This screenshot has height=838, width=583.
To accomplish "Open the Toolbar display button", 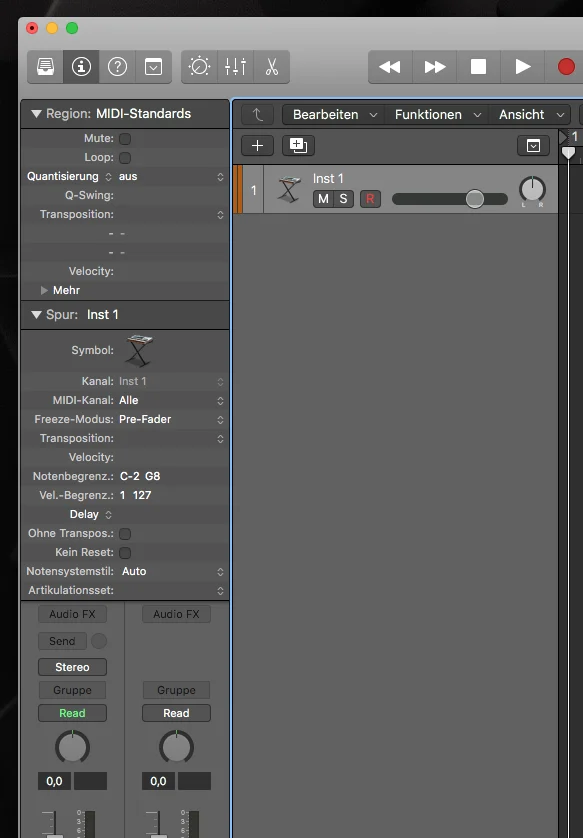I will tap(153, 67).
